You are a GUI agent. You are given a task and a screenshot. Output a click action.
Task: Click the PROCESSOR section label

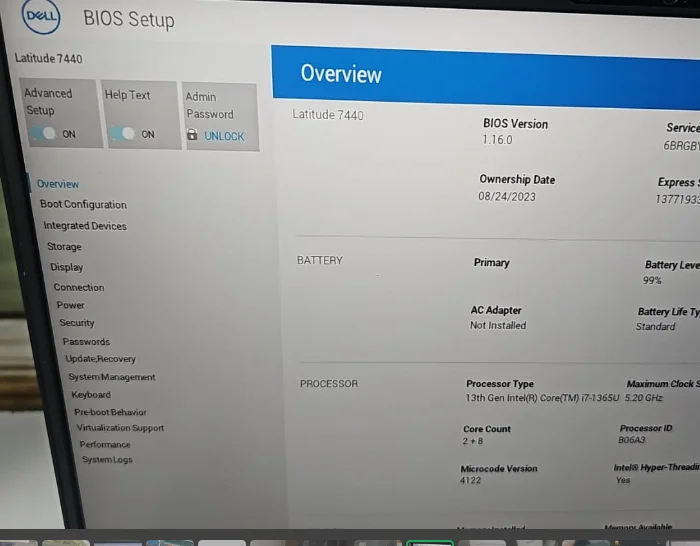point(329,383)
